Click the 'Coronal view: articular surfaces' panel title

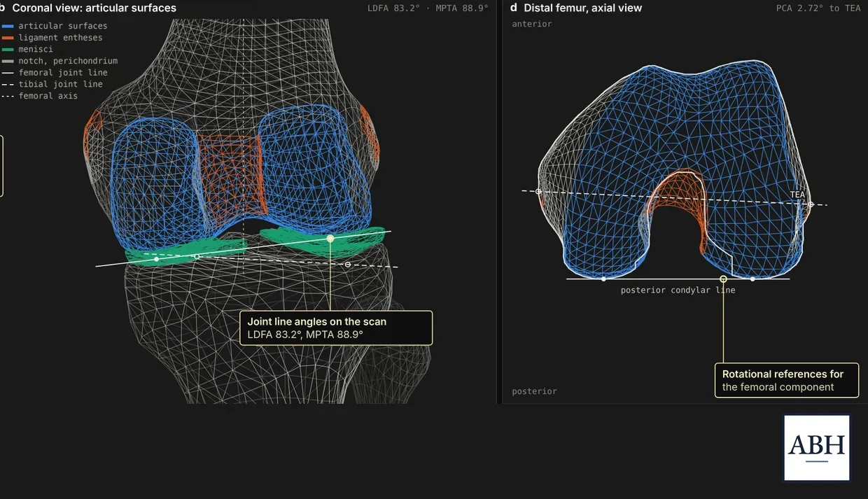point(94,8)
